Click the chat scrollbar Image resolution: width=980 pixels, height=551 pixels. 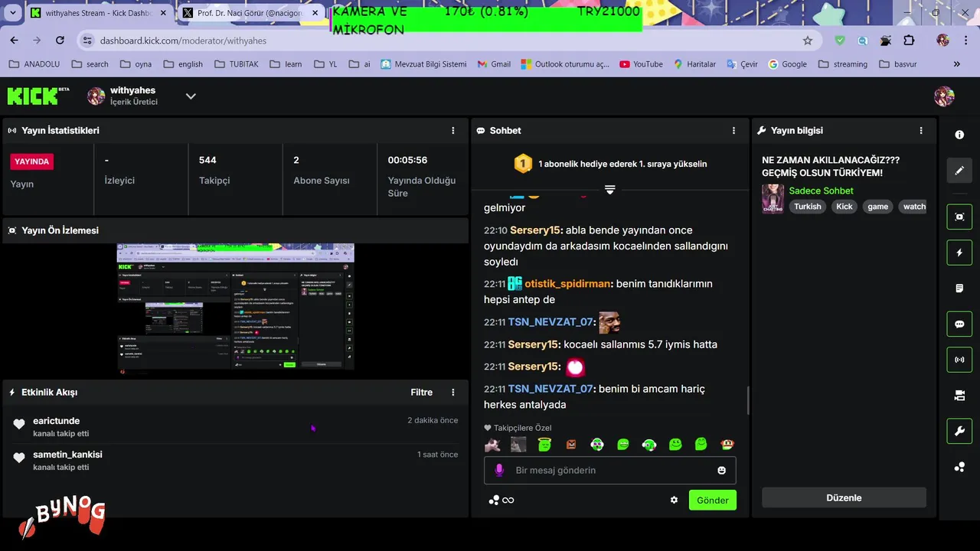747,399
